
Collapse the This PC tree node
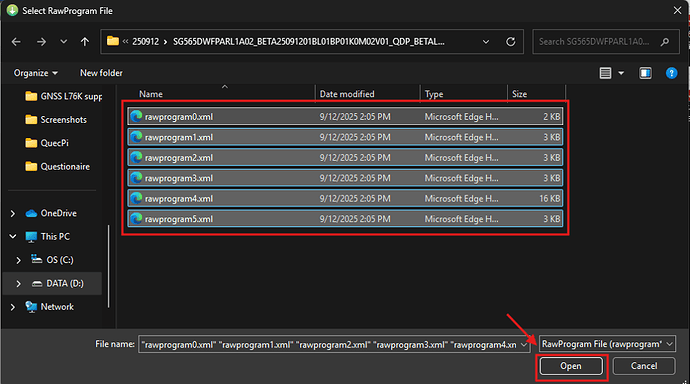point(13,237)
